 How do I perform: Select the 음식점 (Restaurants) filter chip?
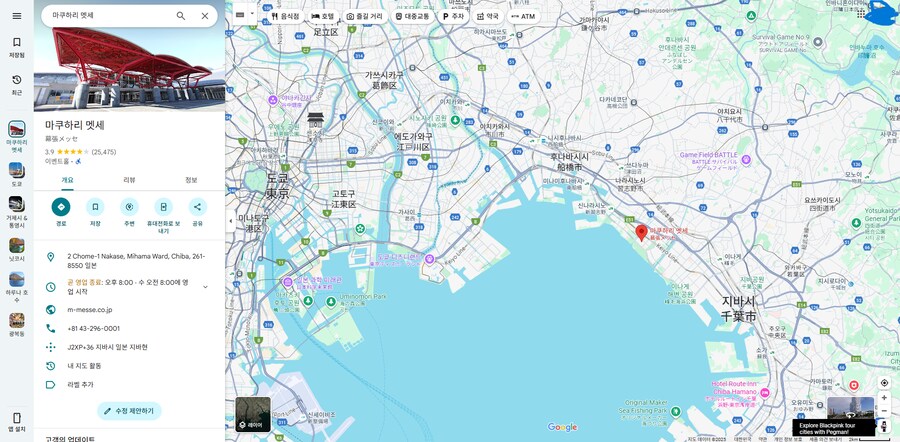coord(285,16)
